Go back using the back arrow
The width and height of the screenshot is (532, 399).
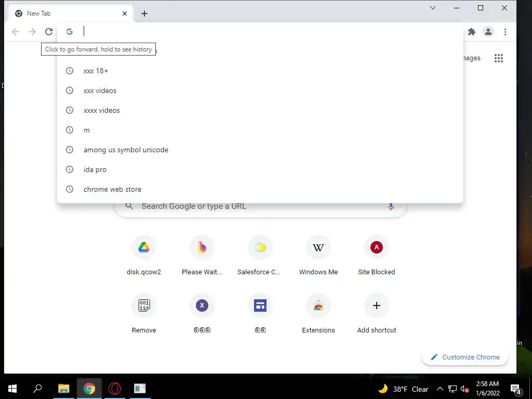tap(15, 32)
